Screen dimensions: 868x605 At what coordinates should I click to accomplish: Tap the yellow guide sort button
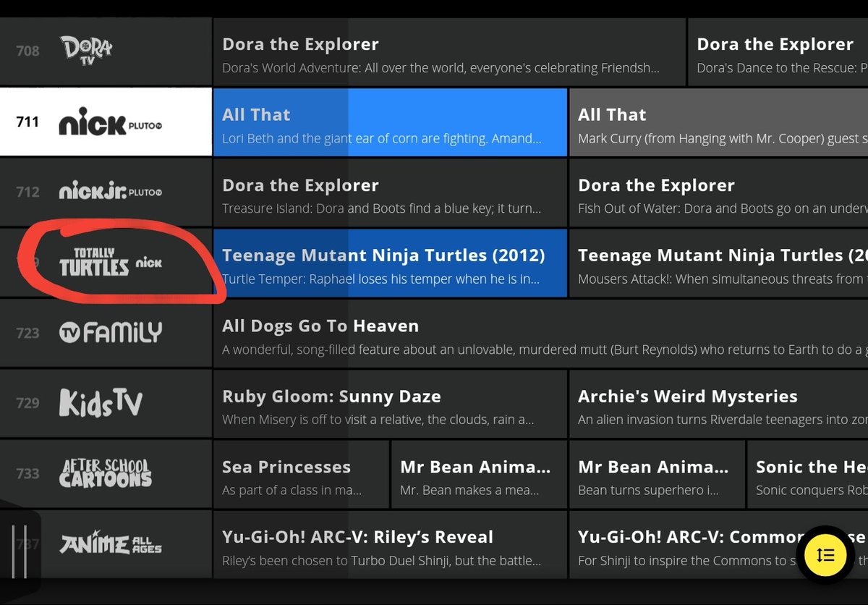point(825,555)
